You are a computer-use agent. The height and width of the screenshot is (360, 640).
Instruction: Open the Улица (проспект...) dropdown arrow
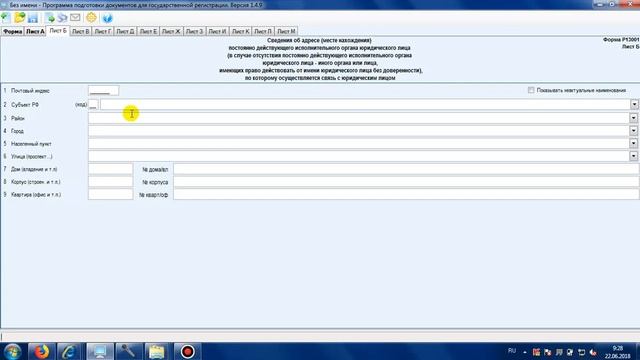(x=633, y=156)
